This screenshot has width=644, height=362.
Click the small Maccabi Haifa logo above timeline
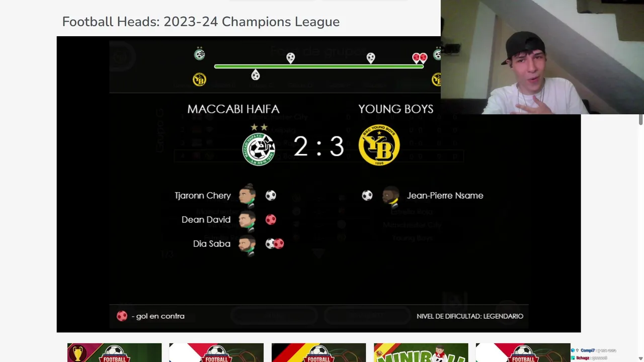(x=200, y=54)
